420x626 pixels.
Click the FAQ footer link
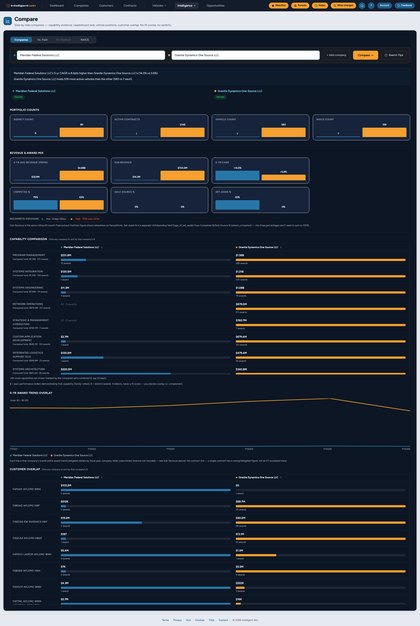click(x=212, y=620)
